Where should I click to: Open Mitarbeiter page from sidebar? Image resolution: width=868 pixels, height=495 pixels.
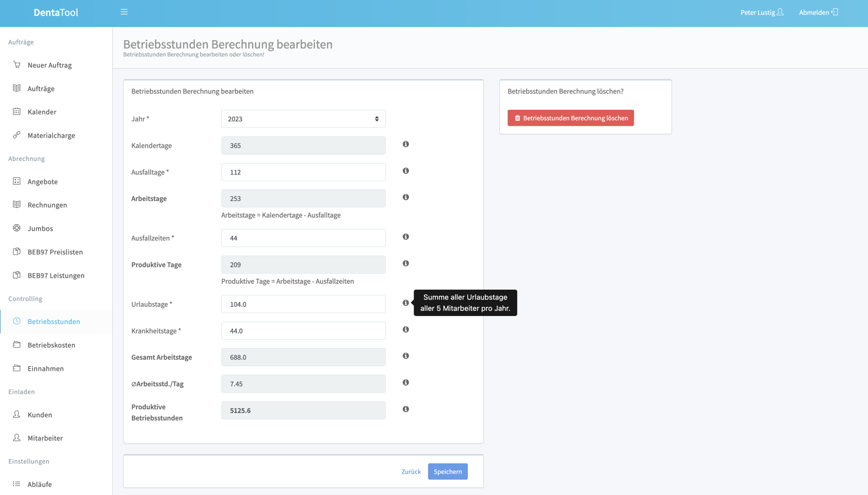pos(45,438)
